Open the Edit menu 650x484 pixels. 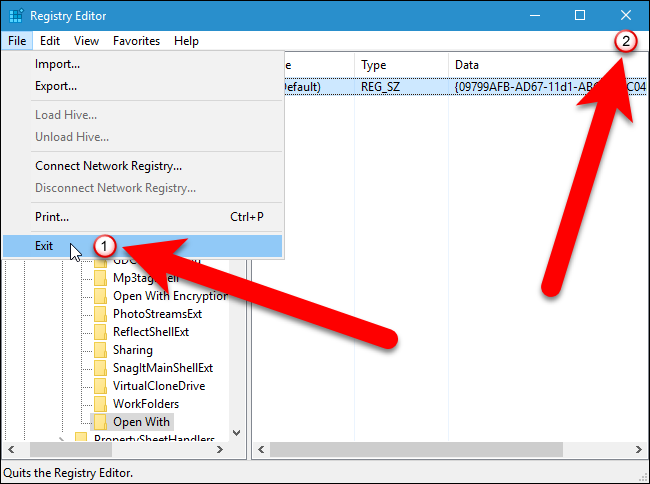[x=50, y=41]
